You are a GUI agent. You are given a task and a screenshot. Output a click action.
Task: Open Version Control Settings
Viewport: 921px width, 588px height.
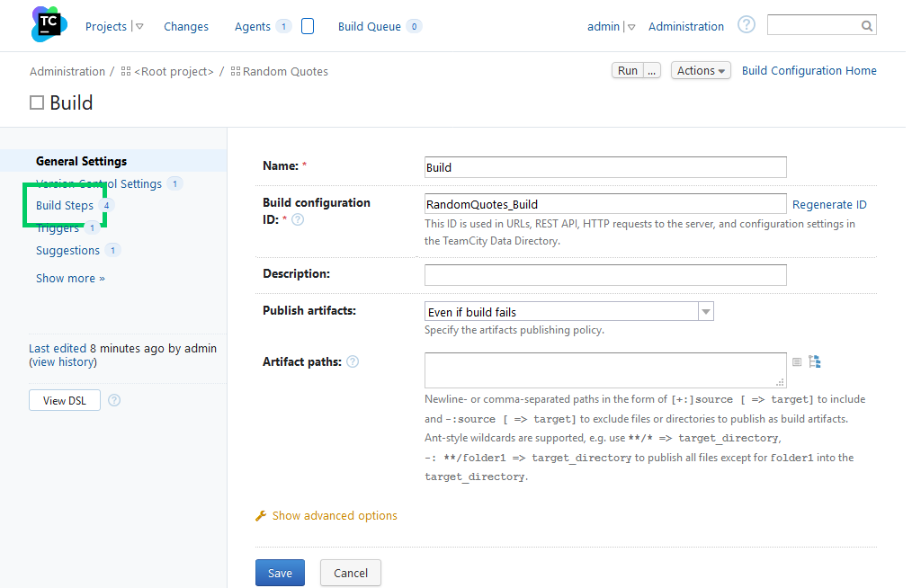[99, 183]
